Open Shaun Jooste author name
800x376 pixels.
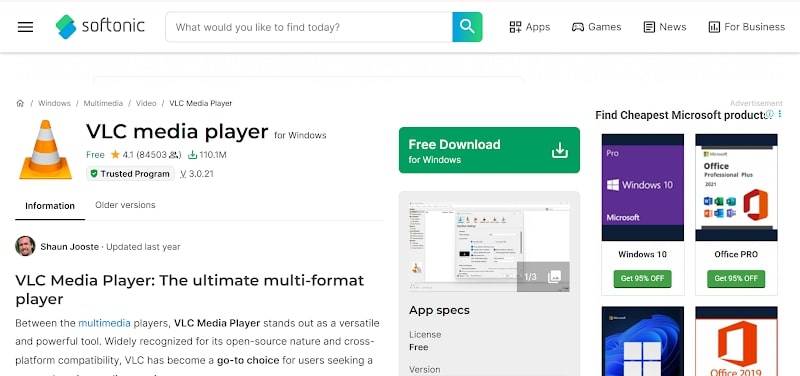pyautogui.click(x=69, y=247)
